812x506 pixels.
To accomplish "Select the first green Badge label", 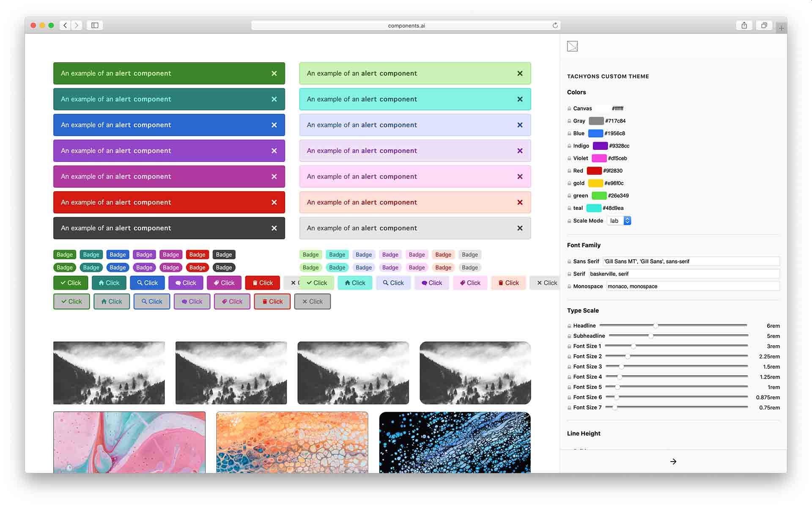I will (64, 254).
